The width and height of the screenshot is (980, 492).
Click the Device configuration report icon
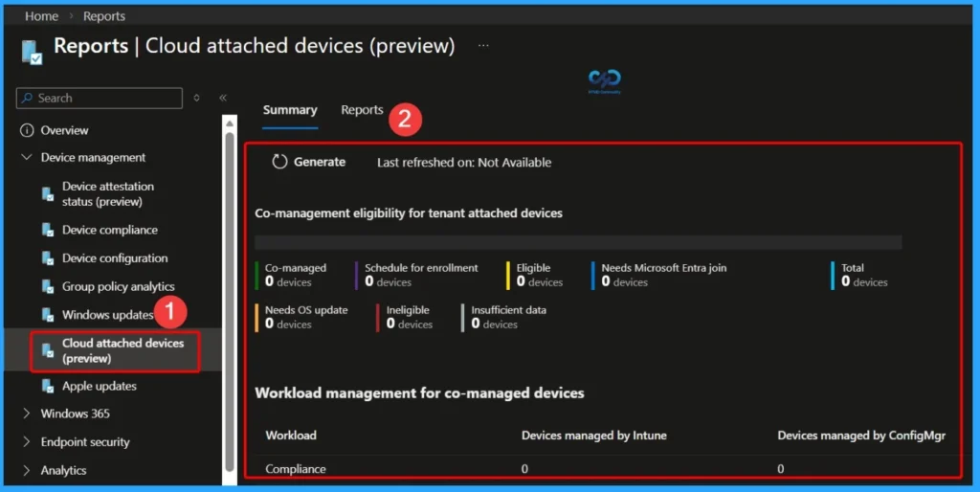click(48, 258)
